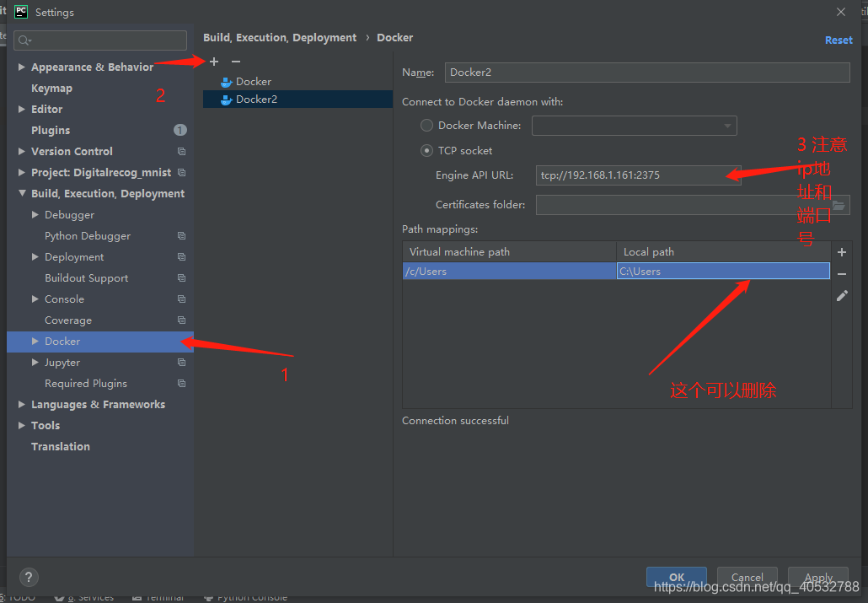868x603 pixels.
Task: Open Coverage settings page
Action: 68,320
